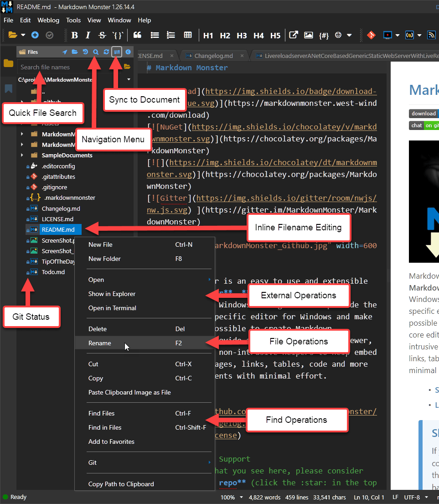The height and width of the screenshot is (504, 439).
Task: Apply strikethrough formatting
Action: pos(102,35)
